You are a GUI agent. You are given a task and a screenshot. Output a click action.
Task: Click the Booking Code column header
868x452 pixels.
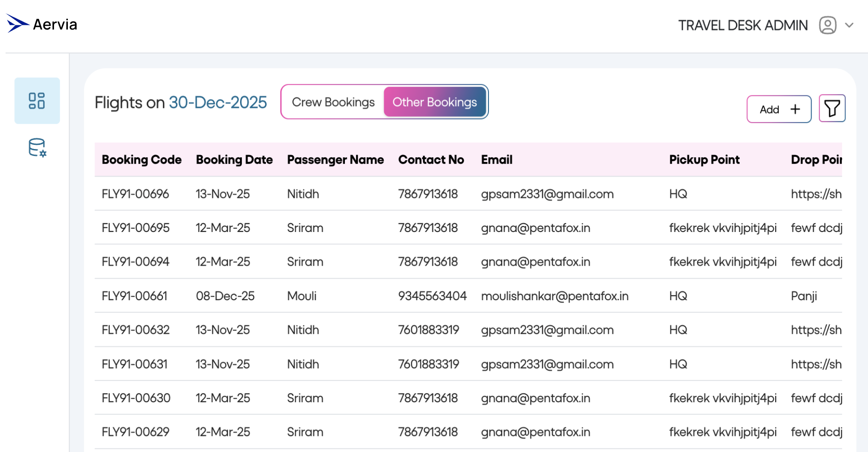click(141, 160)
